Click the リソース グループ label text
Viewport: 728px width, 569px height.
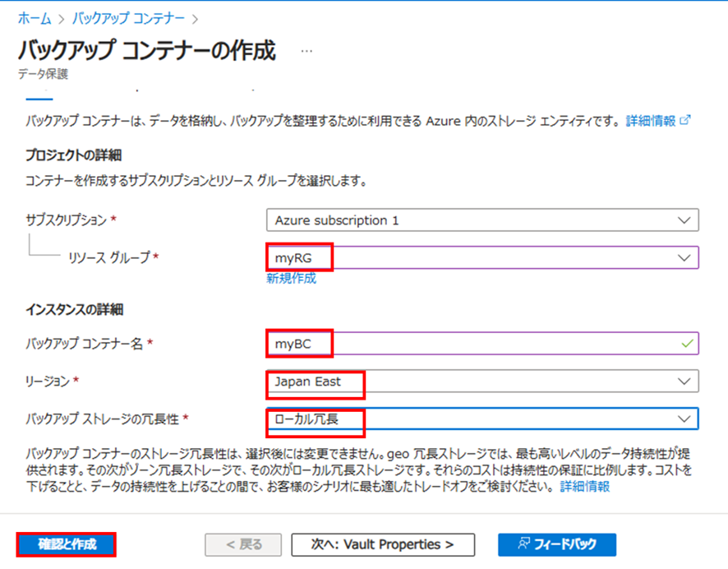tap(109, 257)
